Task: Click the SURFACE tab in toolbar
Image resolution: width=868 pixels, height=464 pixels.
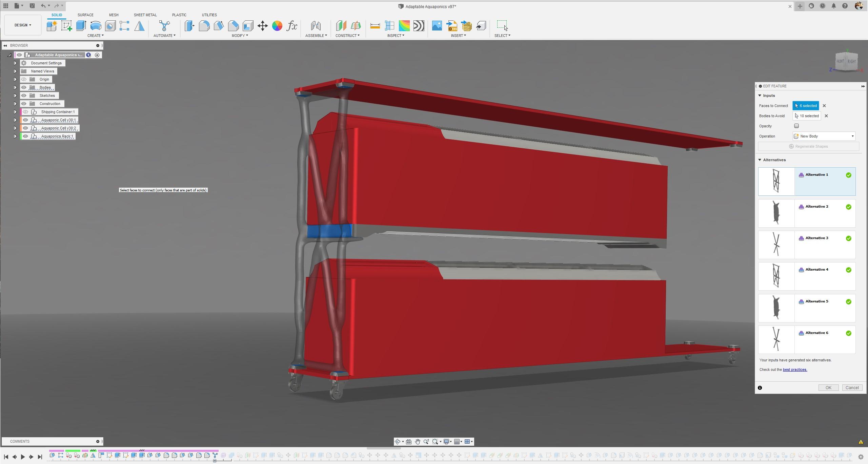Action: click(x=85, y=14)
